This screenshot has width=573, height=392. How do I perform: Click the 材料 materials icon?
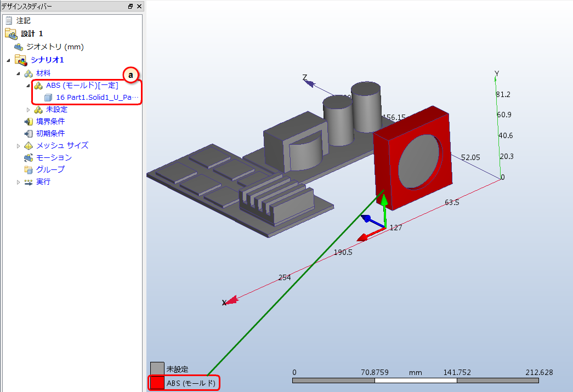click(x=29, y=73)
